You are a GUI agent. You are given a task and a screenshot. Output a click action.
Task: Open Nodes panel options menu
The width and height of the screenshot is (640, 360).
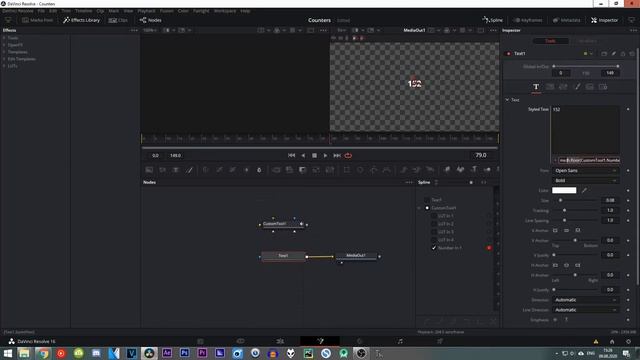(x=409, y=182)
